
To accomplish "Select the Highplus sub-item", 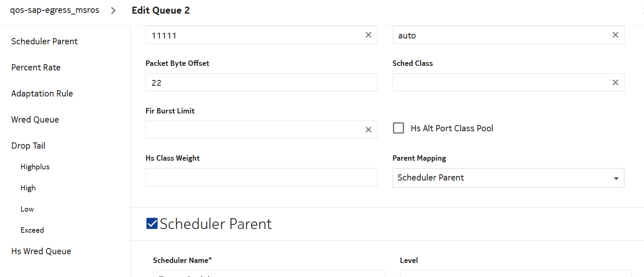I will coord(35,167).
